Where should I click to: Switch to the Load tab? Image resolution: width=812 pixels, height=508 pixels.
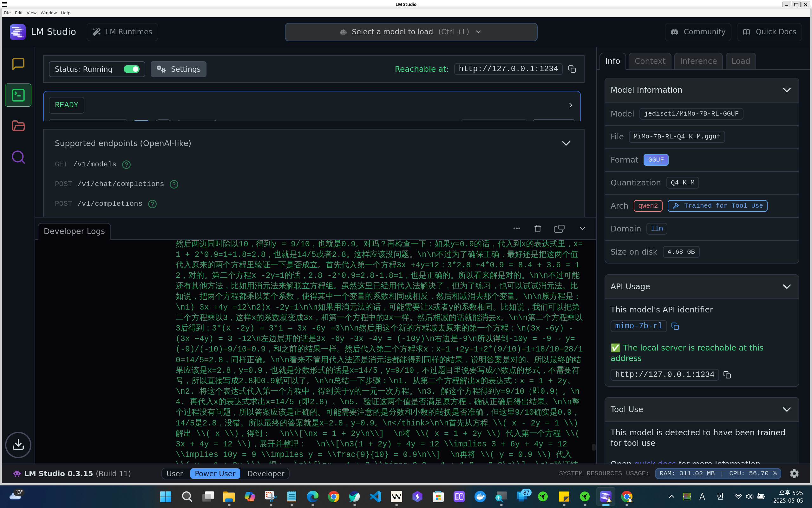741,61
